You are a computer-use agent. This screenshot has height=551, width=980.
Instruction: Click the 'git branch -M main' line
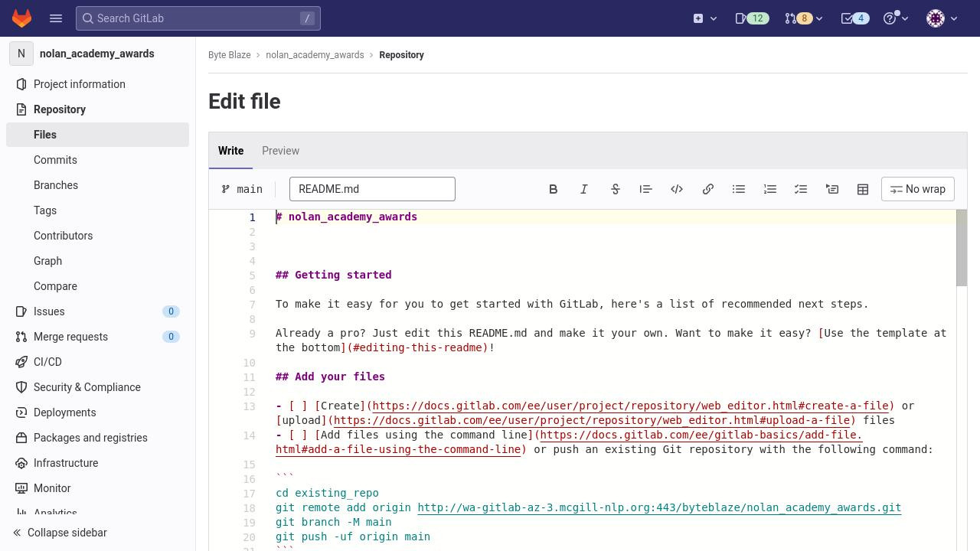click(x=334, y=522)
